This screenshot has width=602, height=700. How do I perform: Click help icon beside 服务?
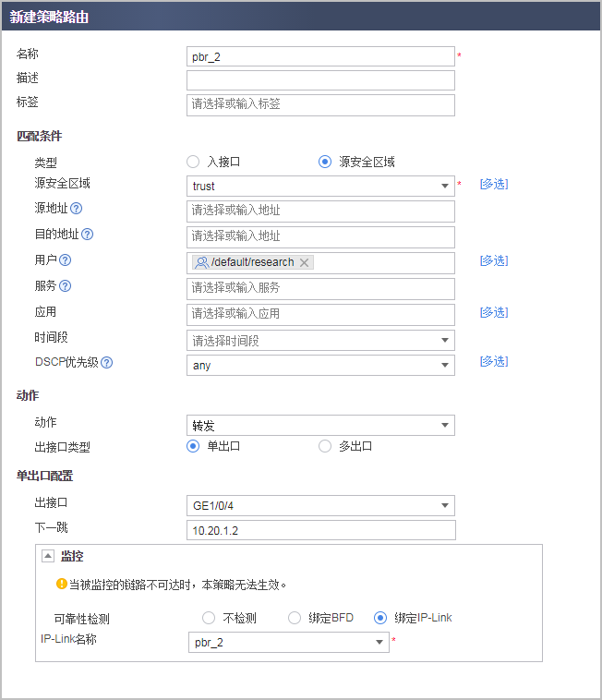(66, 286)
